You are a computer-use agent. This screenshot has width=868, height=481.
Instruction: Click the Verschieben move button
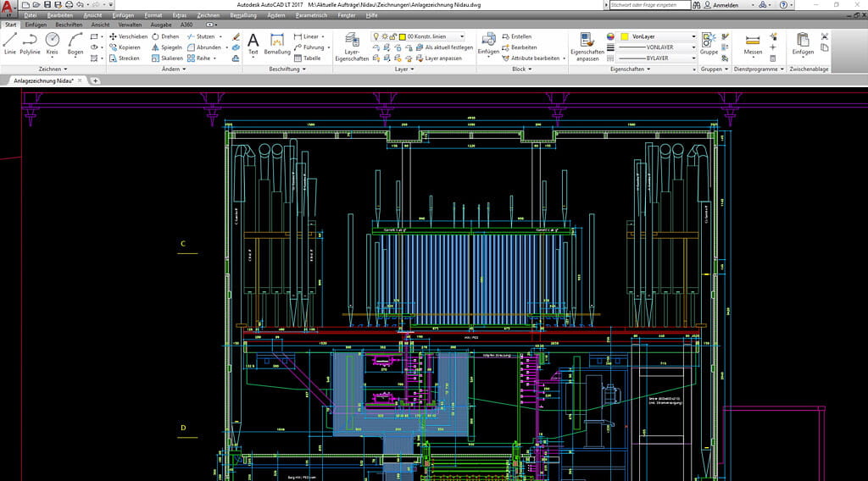(129, 36)
